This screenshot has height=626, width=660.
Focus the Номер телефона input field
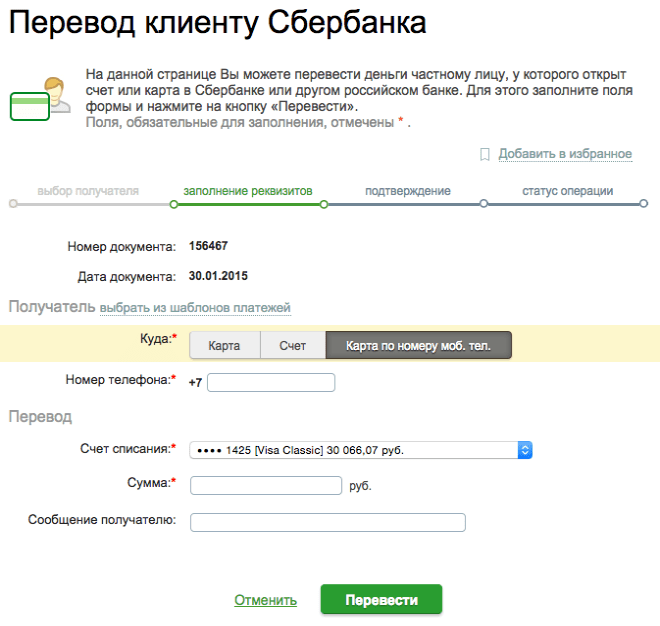point(271,383)
